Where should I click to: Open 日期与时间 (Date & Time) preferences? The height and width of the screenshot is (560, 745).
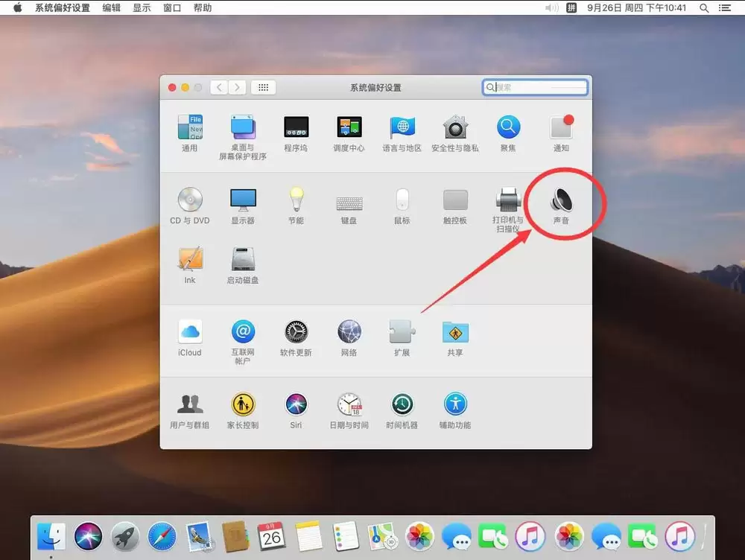coord(349,410)
